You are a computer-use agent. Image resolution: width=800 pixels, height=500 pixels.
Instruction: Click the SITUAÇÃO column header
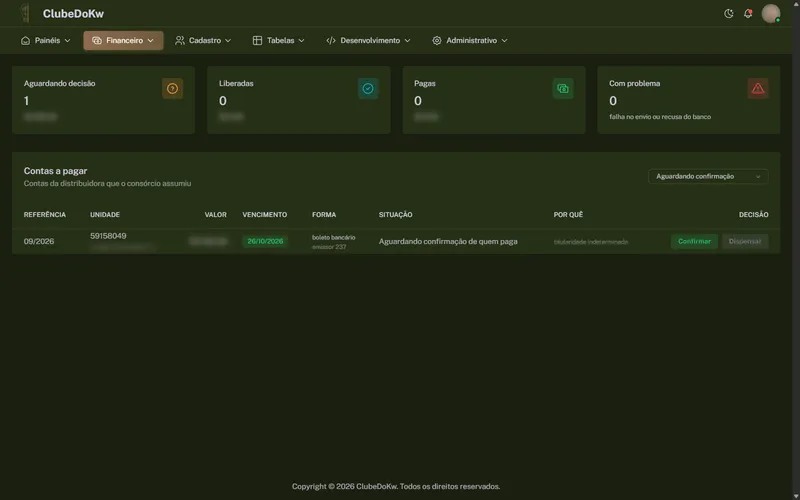point(395,215)
